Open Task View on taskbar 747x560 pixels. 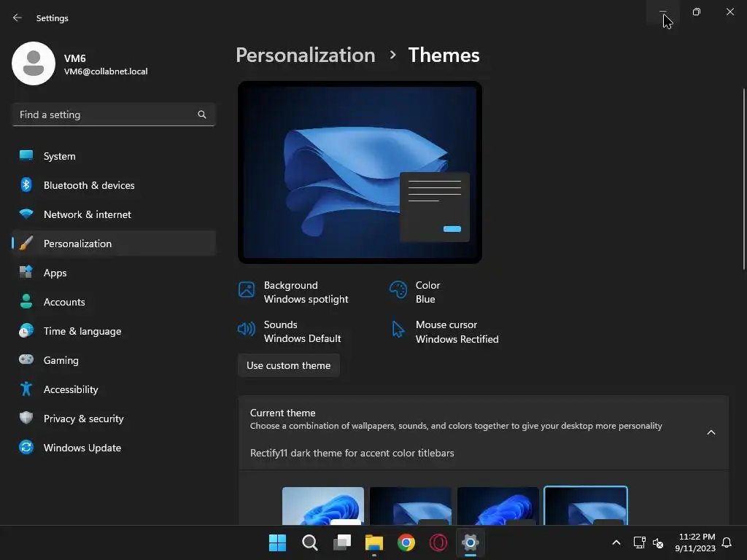click(342, 542)
